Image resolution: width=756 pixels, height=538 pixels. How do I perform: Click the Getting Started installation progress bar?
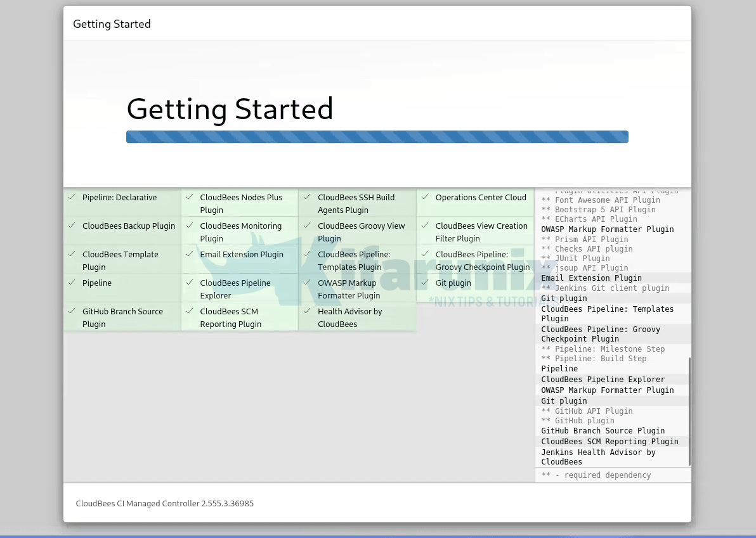point(377,137)
